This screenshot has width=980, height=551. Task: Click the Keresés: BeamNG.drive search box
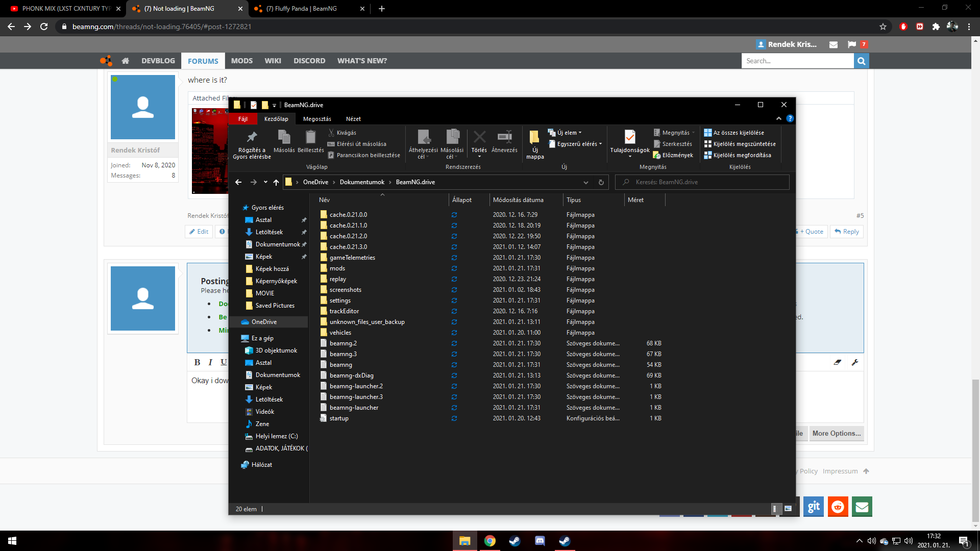tap(702, 182)
